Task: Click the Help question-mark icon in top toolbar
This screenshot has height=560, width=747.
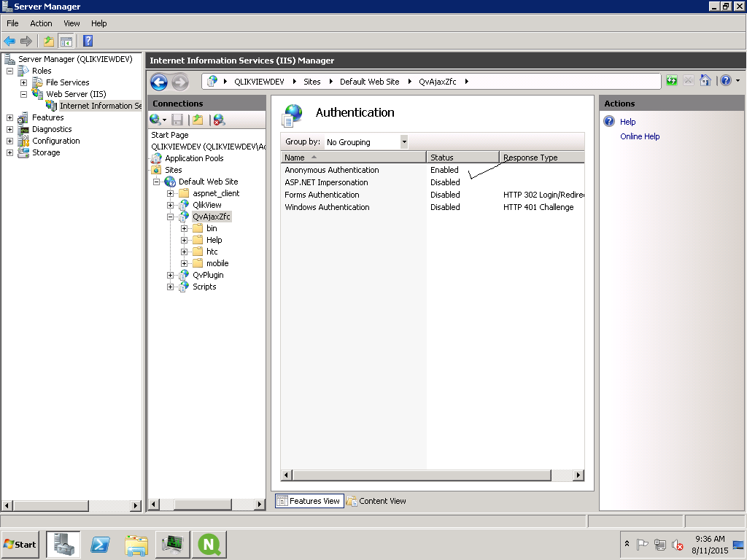Action: click(x=88, y=41)
